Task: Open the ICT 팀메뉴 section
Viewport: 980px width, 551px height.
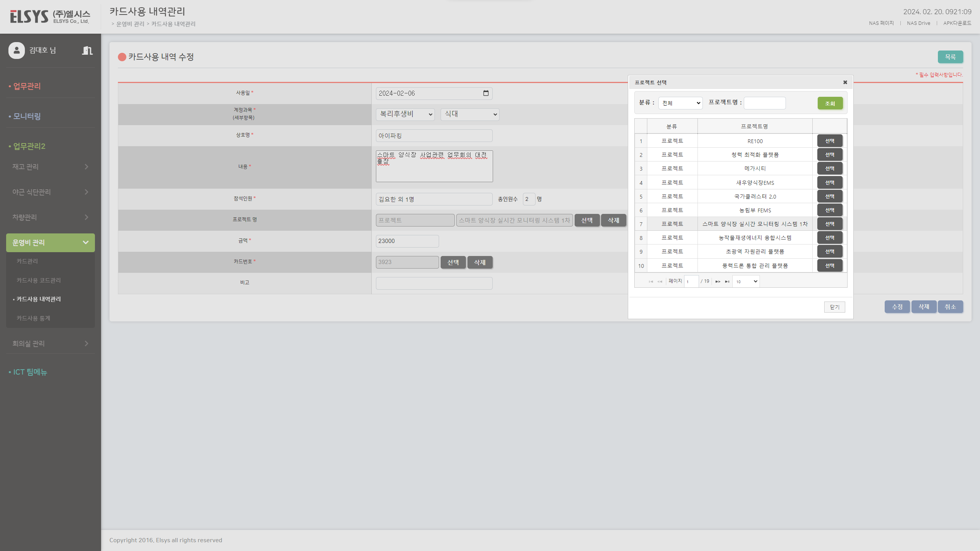Action: (x=30, y=372)
